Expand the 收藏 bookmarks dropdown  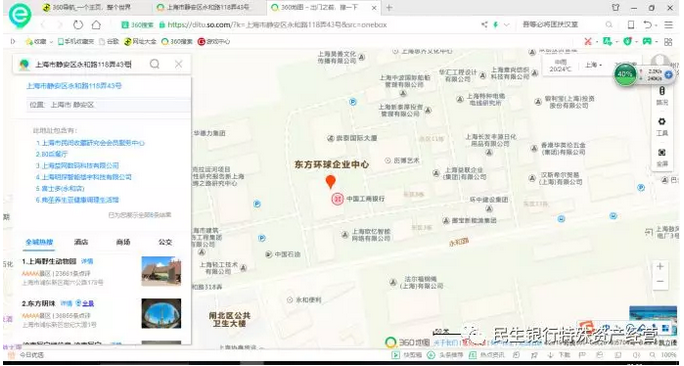pos(50,41)
